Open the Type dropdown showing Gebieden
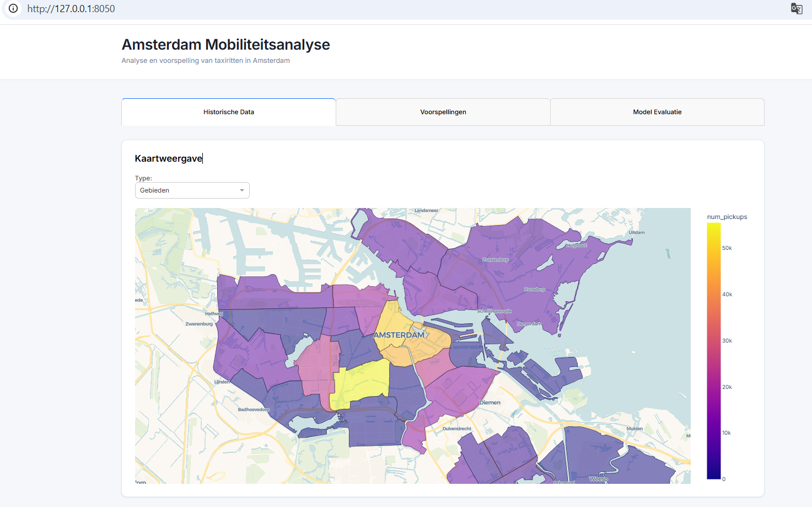This screenshot has width=812, height=507. pos(192,190)
